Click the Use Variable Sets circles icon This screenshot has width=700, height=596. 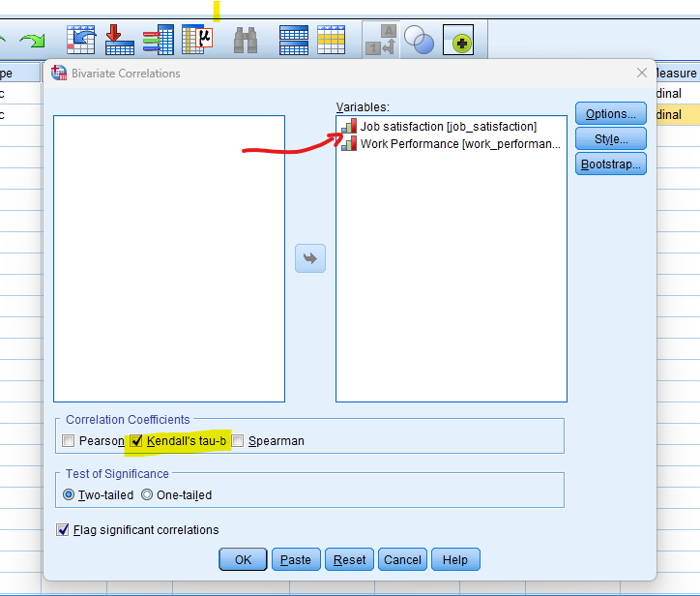tap(419, 40)
